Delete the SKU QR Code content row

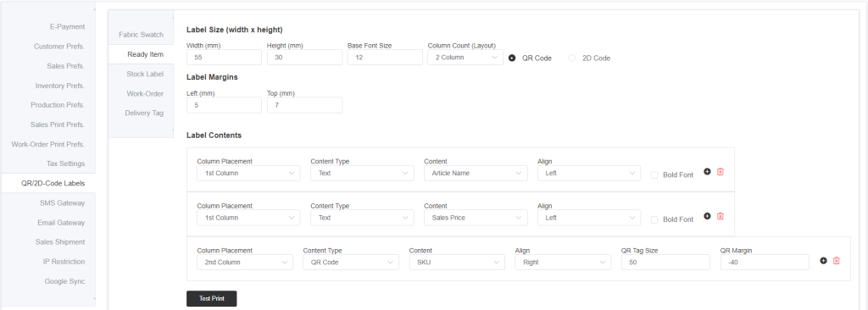click(837, 260)
